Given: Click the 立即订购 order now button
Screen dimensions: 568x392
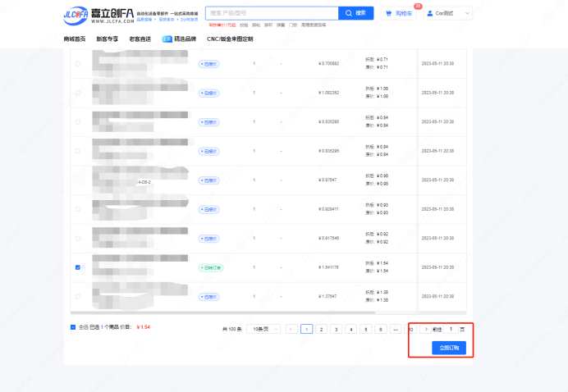Looking at the screenshot, I should pyautogui.click(x=448, y=348).
